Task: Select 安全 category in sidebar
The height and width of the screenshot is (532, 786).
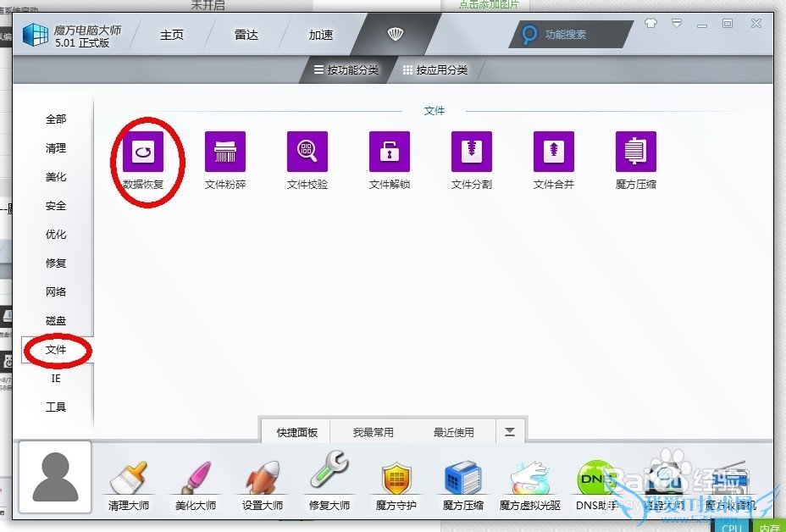Action: [56, 206]
